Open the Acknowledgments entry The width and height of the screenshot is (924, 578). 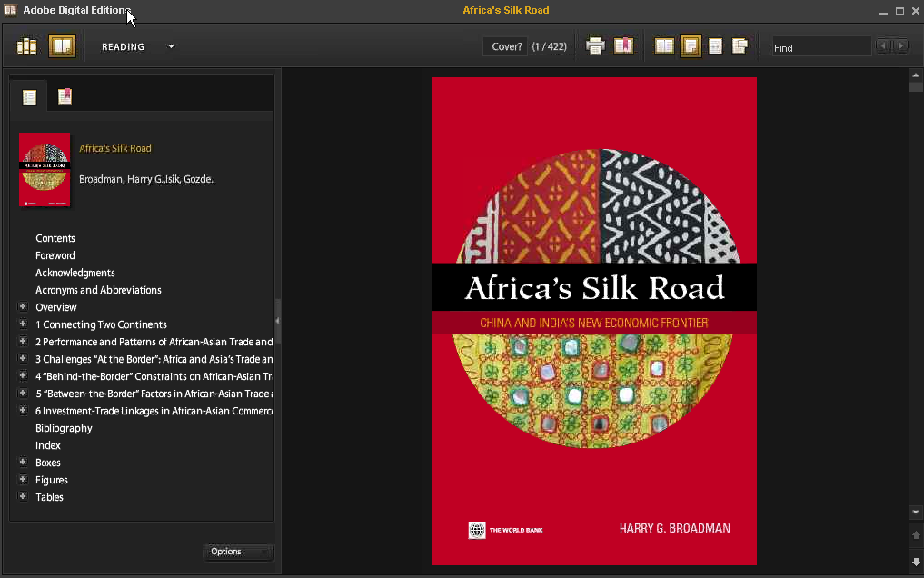[x=75, y=273]
